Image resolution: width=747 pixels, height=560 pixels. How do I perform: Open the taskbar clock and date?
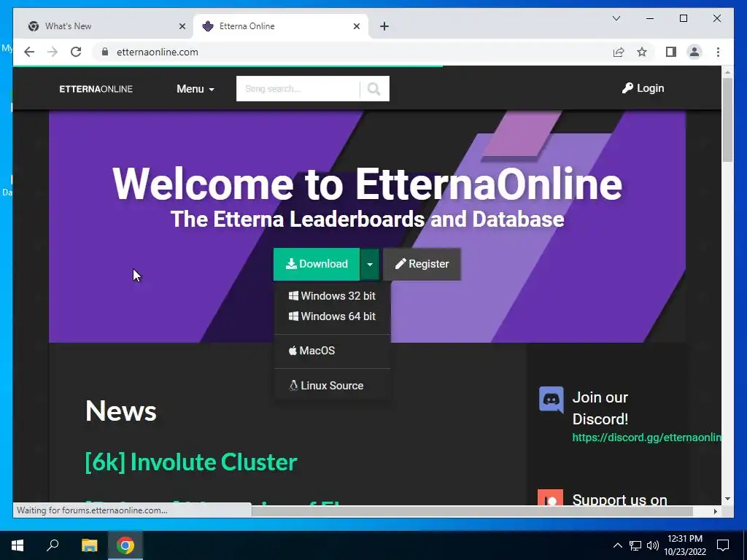[x=684, y=545]
